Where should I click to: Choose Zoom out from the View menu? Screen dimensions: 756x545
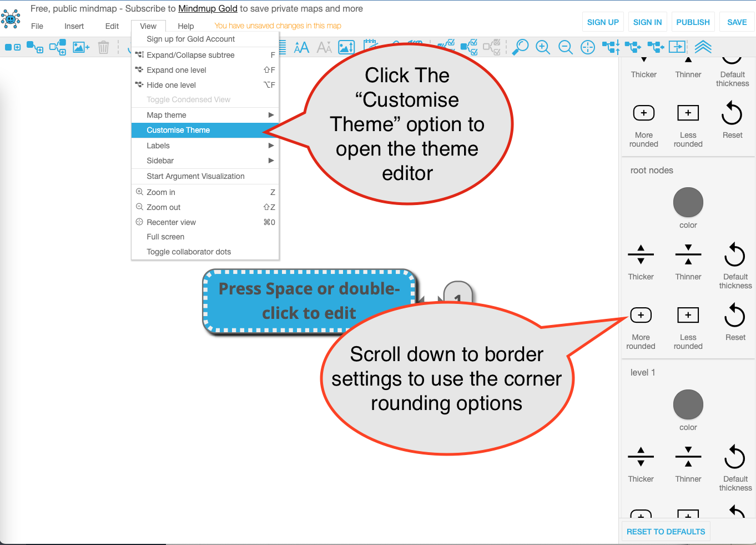[x=205, y=207]
